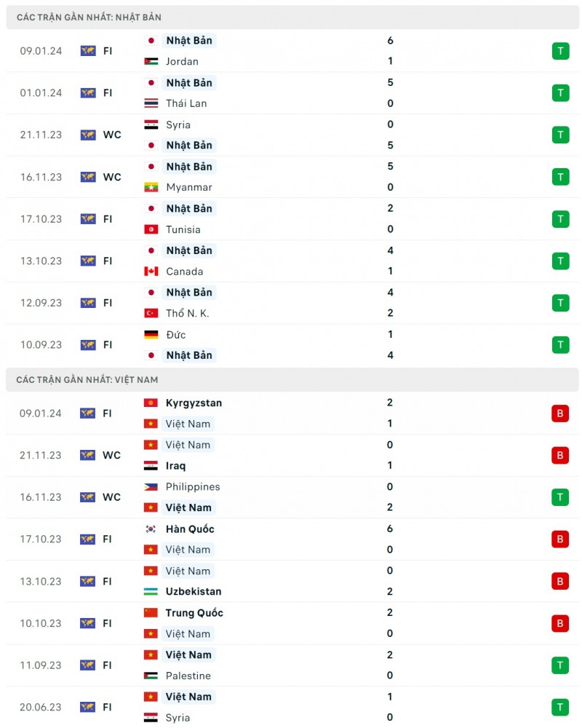Open the Thái Lan team link
The height and width of the screenshot is (728, 582).
(186, 103)
